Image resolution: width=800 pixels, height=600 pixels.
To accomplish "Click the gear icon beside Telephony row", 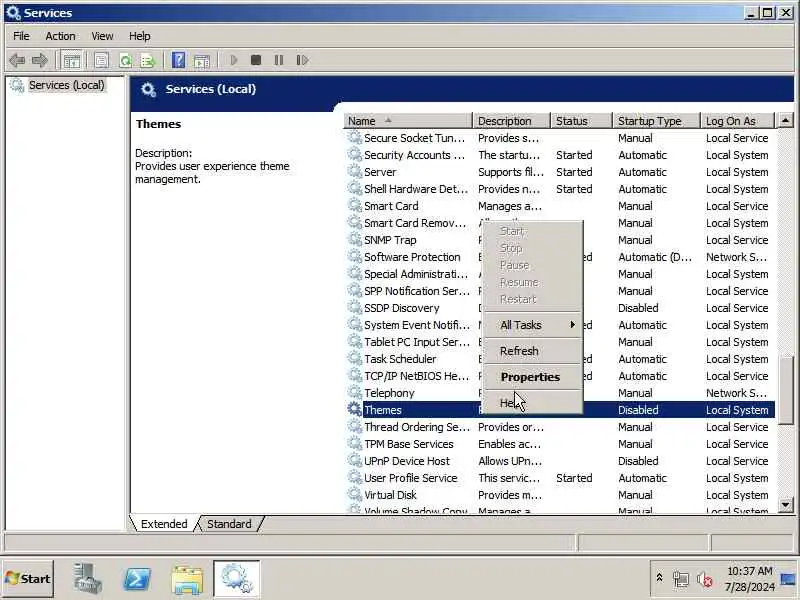I will tap(355, 392).
